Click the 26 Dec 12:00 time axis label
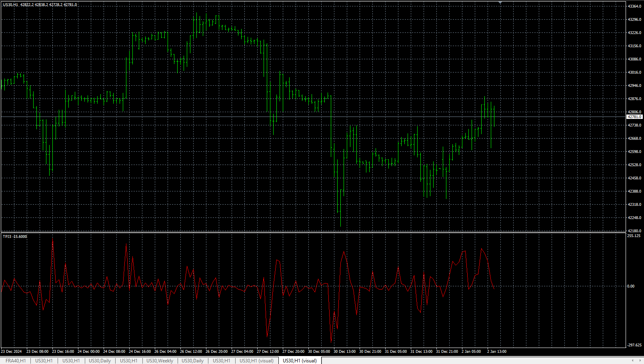644x364 pixels. tap(191, 352)
